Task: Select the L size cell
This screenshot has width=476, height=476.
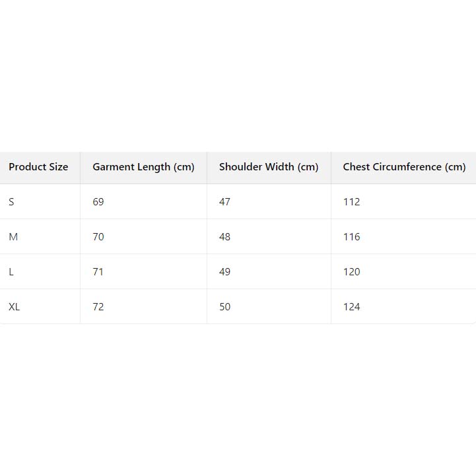Action: pos(11,272)
